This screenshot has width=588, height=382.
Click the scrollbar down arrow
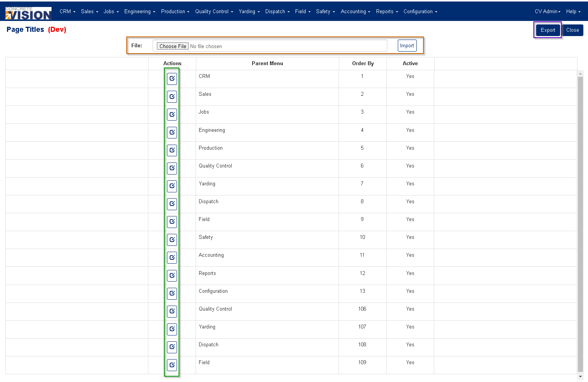point(580,377)
